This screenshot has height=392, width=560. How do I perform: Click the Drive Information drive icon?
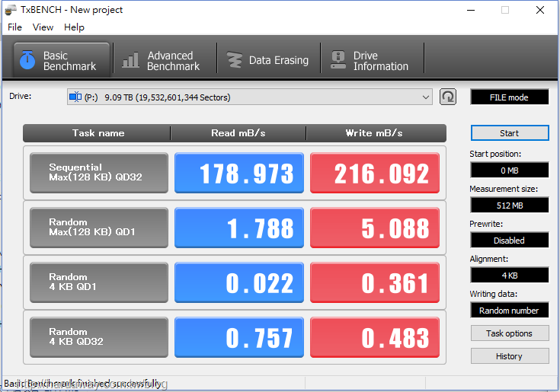point(338,60)
